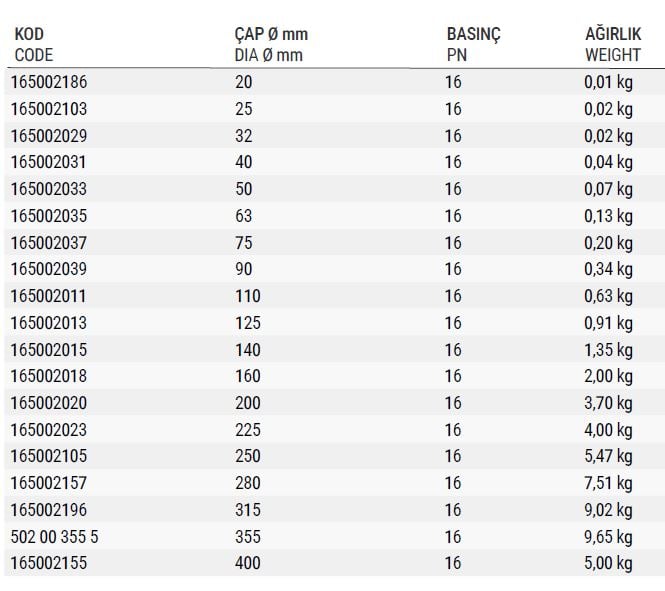Select the row with code 165002031
Viewport: 665px width, 591px height.
(x=335, y=162)
